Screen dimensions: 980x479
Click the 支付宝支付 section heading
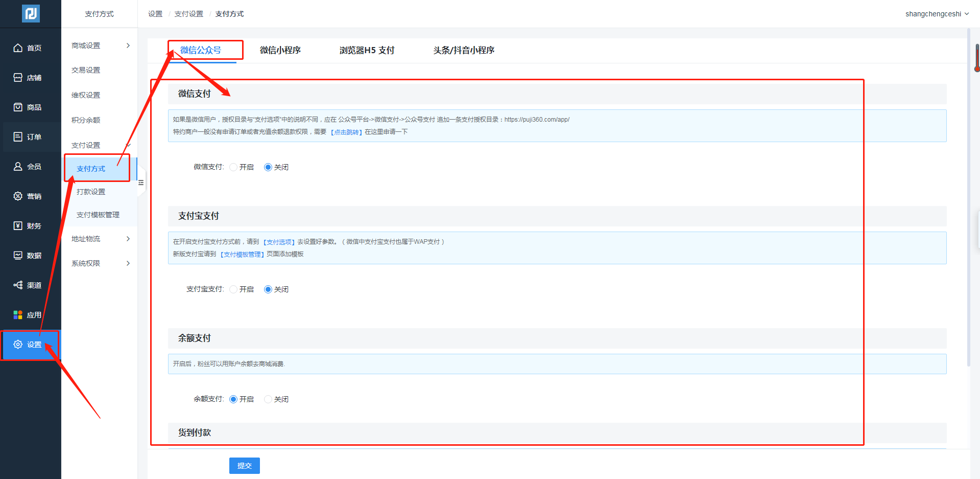[199, 216]
